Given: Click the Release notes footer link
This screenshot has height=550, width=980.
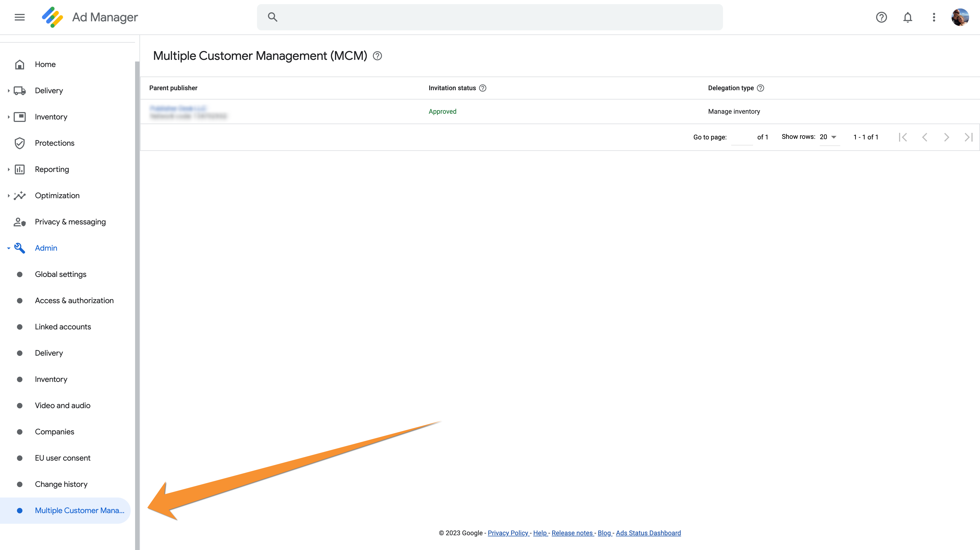Looking at the screenshot, I should tap(572, 533).
